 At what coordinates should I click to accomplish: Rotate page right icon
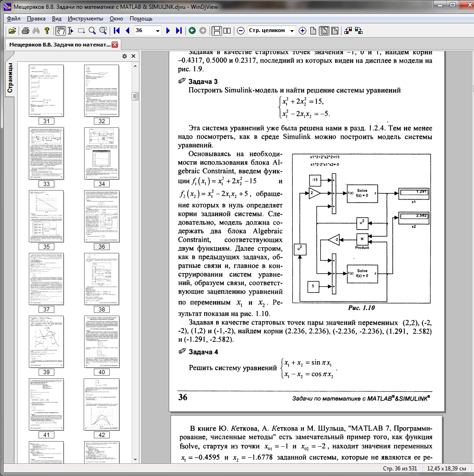coord(359,31)
